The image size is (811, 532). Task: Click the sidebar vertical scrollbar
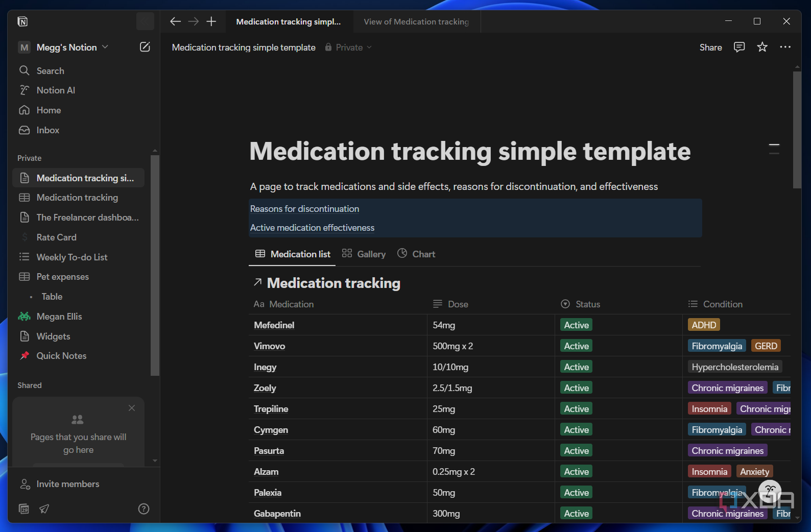[155, 265]
